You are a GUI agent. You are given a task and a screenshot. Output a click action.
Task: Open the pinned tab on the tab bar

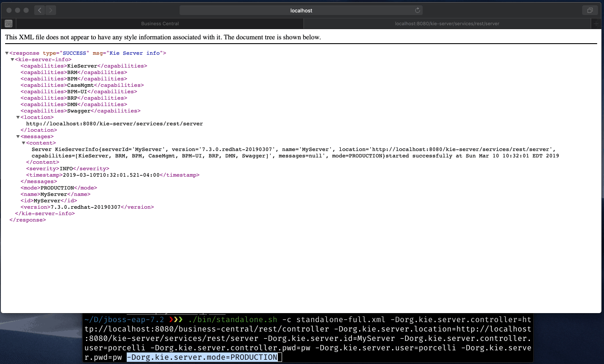(x=9, y=24)
